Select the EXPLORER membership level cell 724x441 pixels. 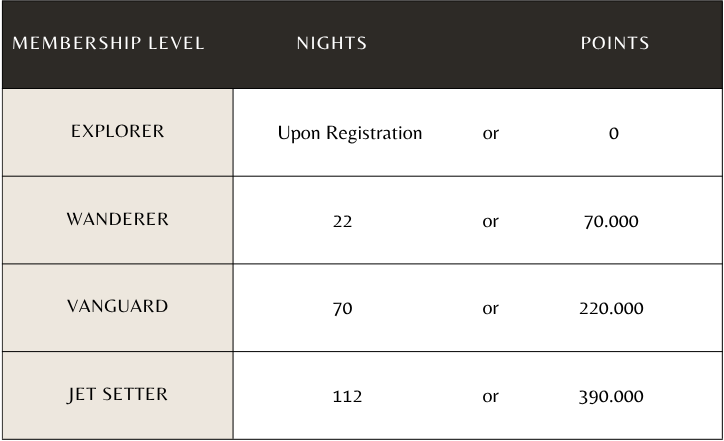(118, 133)
